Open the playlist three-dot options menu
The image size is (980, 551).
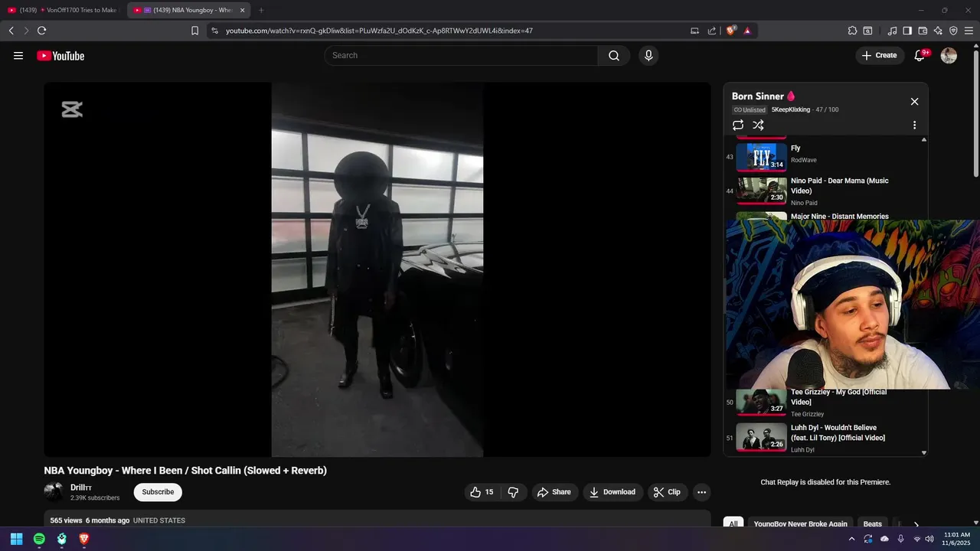coord(914,125)
